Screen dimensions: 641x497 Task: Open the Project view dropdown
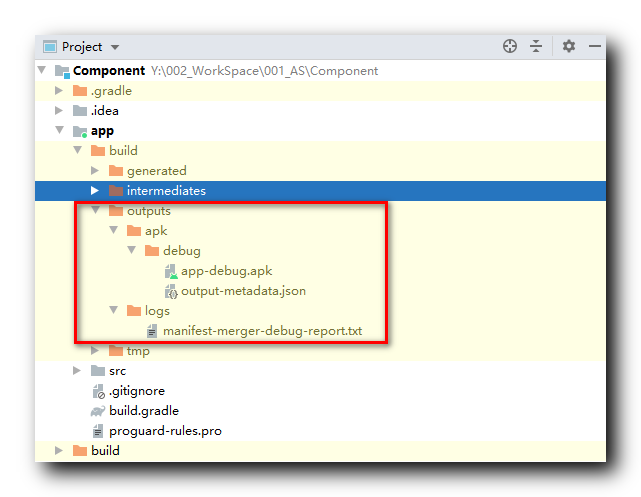point(115,47)
